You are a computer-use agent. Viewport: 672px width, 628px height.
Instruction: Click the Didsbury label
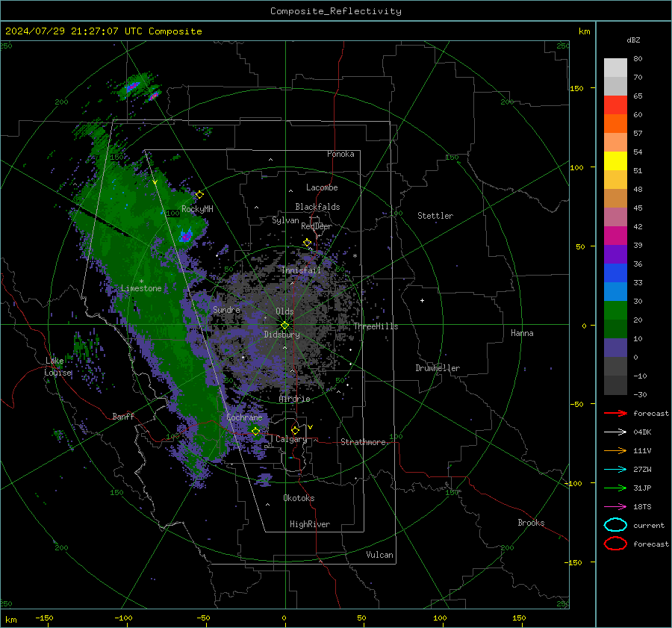281,335
